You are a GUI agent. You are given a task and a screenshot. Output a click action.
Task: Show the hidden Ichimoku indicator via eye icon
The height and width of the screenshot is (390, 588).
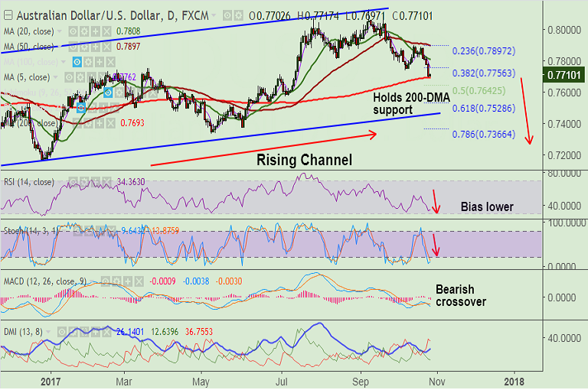point(108,93)
